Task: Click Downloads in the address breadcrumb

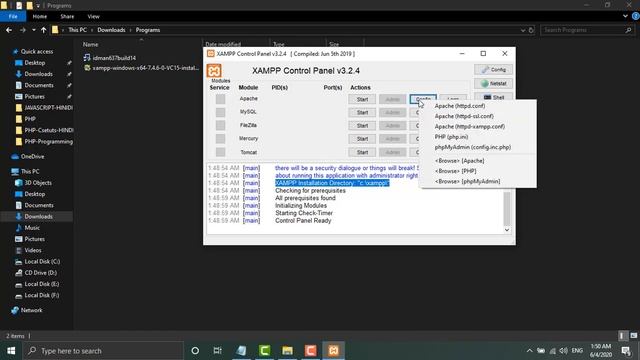Action: click(111, 30)
